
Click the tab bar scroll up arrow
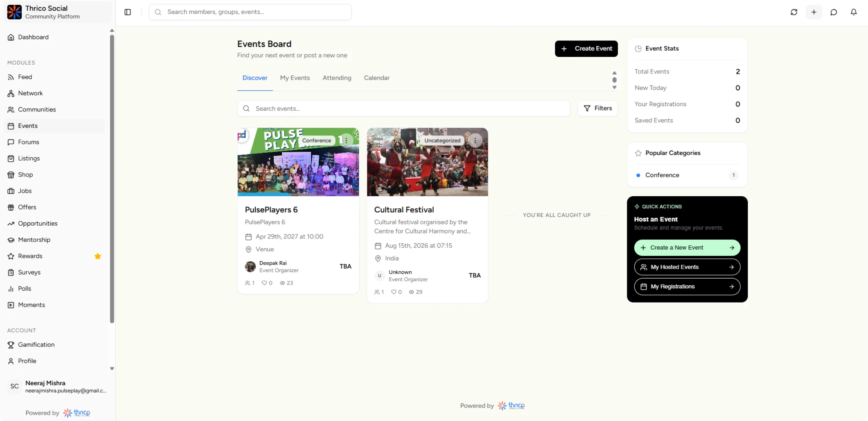click(x=614, y=73)
